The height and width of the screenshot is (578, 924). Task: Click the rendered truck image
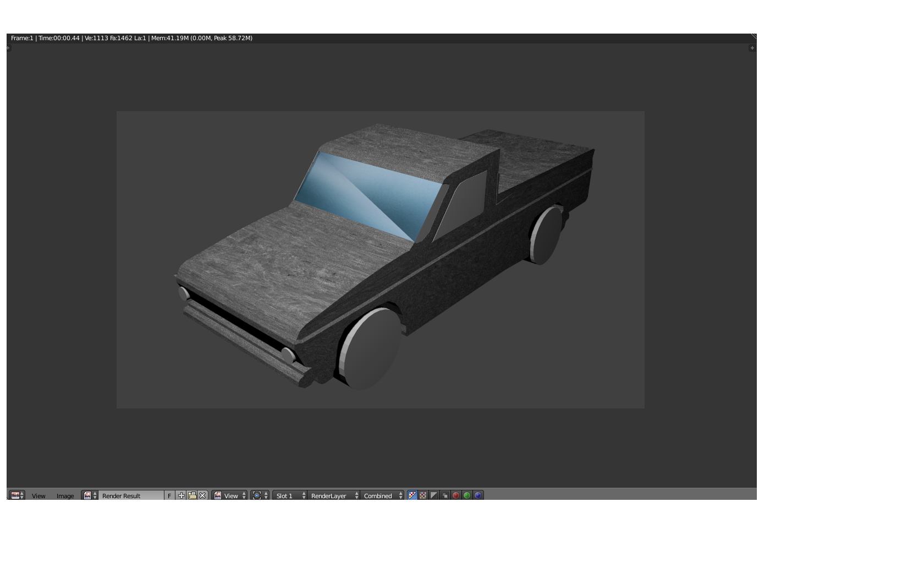pos(380,259)
